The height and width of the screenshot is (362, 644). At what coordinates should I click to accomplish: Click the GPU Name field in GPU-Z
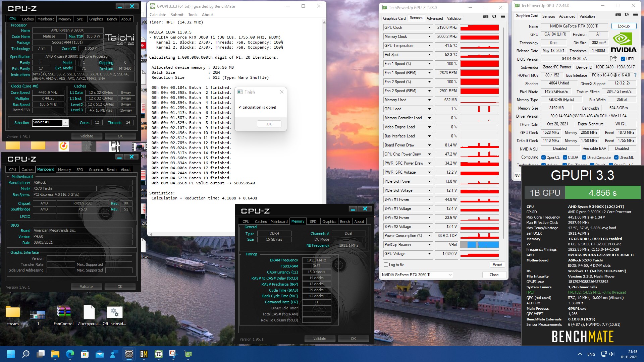click(574, 26)
